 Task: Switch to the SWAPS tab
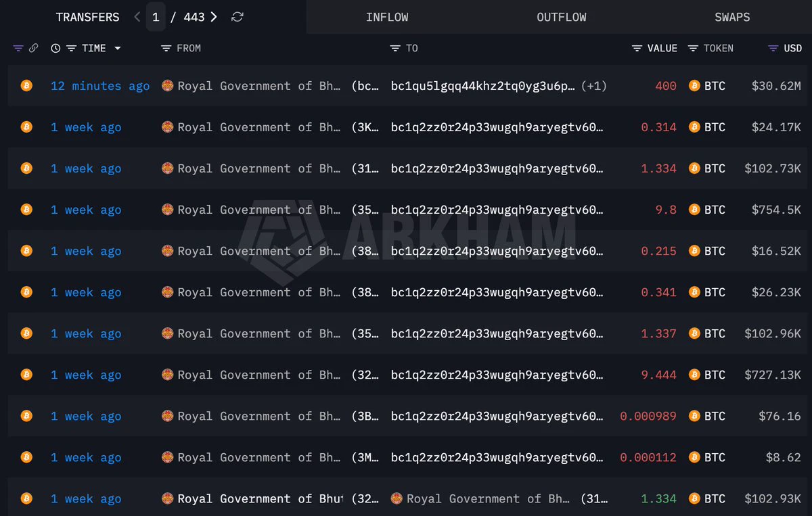732,17
